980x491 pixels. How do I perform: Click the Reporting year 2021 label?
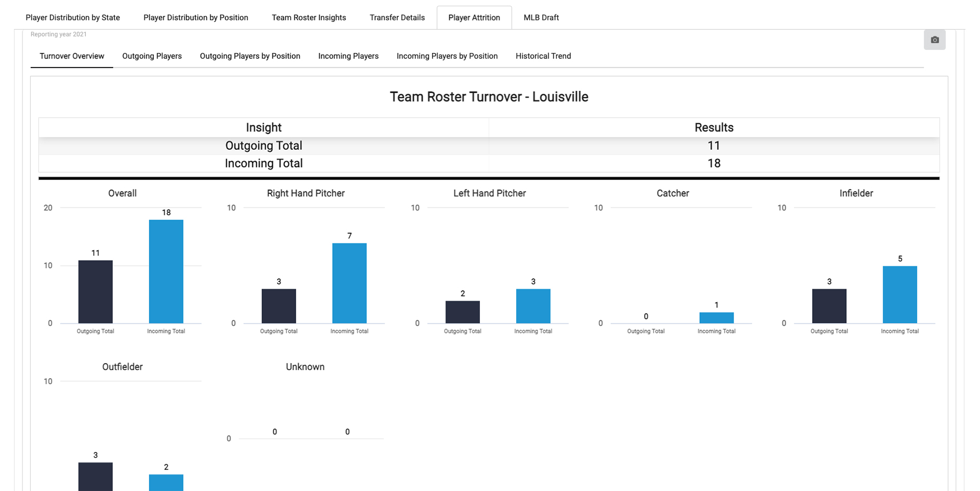tap(59, 34)
